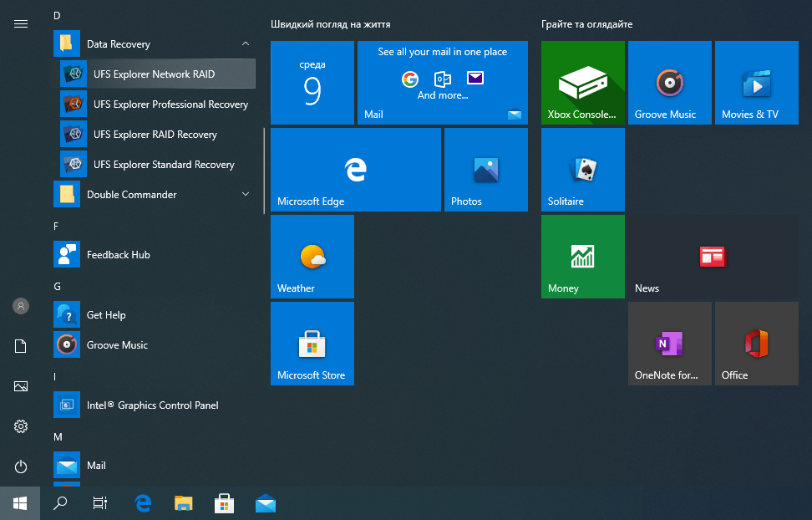
Task: Open Settings gear in Start sidebar
Action: pos(21,426)
